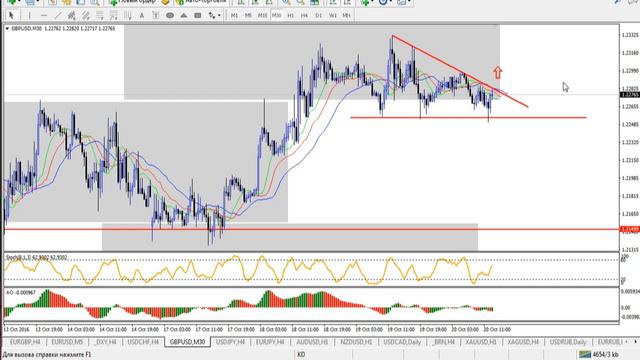This screenshot has height=360, width=640.
Task: Click chart tabs scroll-right arrow
Action: click(635, 342)
